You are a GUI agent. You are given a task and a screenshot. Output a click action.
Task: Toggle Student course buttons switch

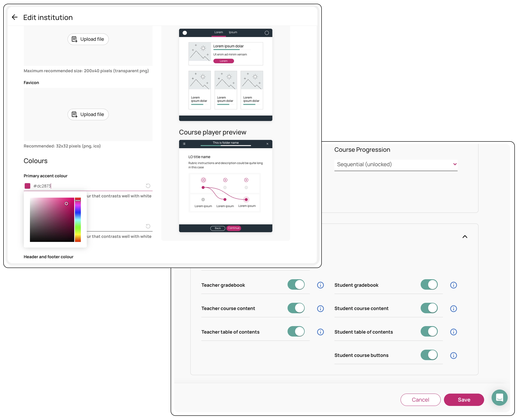[x=429, y=355]
